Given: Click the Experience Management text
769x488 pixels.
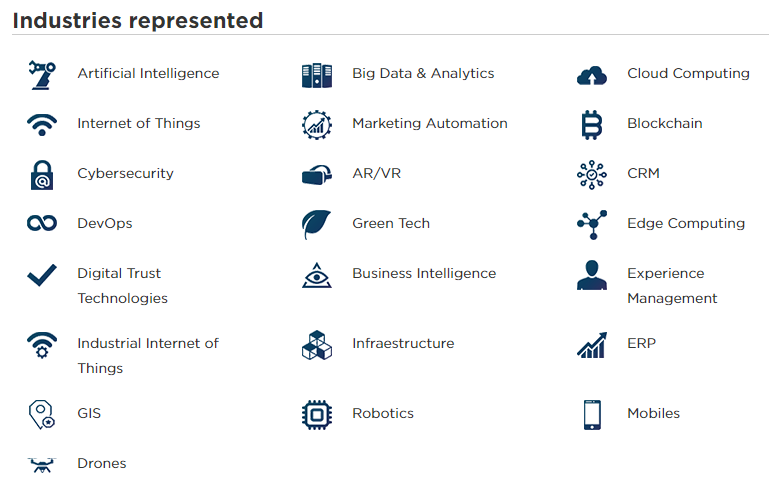Looking at the screenshot, I should click(672, 285).
